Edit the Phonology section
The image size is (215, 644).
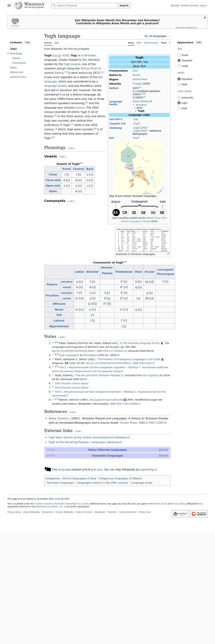[x=71, y=148]
